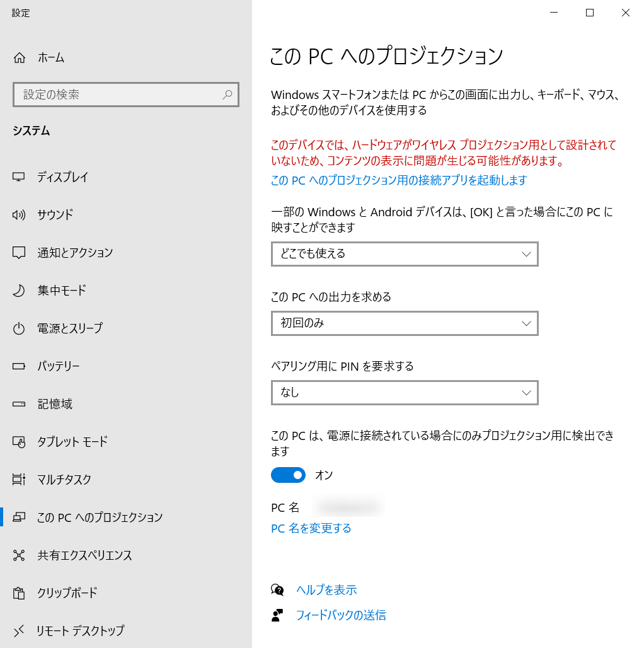644x648 pixels.
Task: Click the notifications speech bubble icon
Action: [18, 253]
